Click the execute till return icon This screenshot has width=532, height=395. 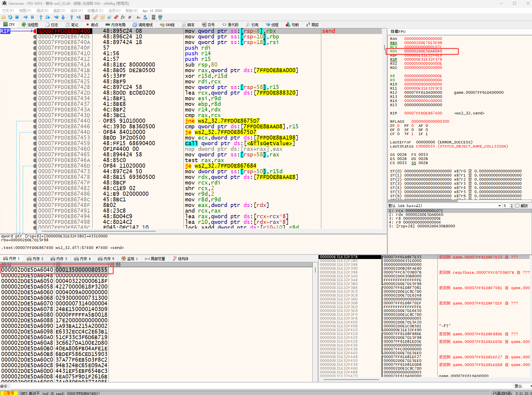point(72,17)
